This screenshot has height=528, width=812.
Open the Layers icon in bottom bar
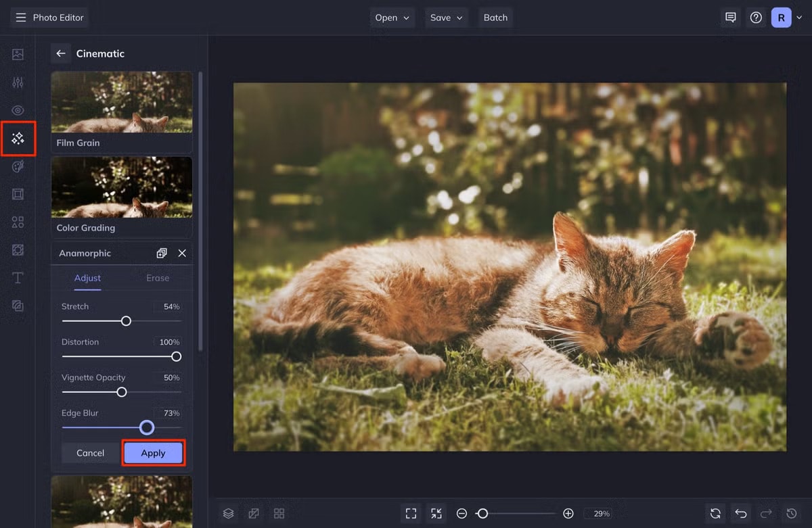click(229, 514)
